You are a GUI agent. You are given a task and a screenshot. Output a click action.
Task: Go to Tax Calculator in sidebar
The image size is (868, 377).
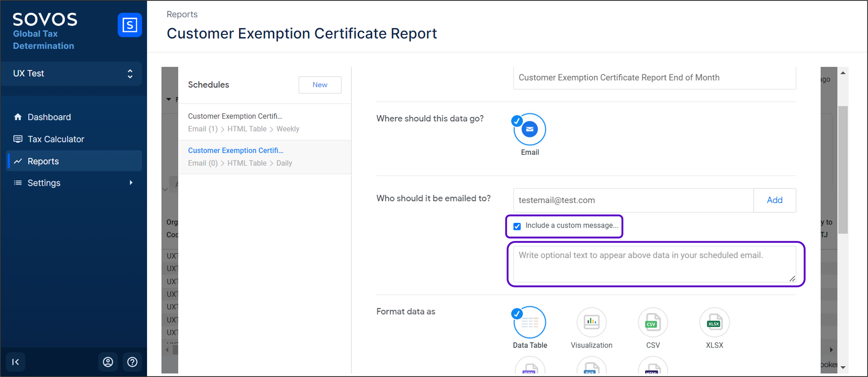(56, 139)
